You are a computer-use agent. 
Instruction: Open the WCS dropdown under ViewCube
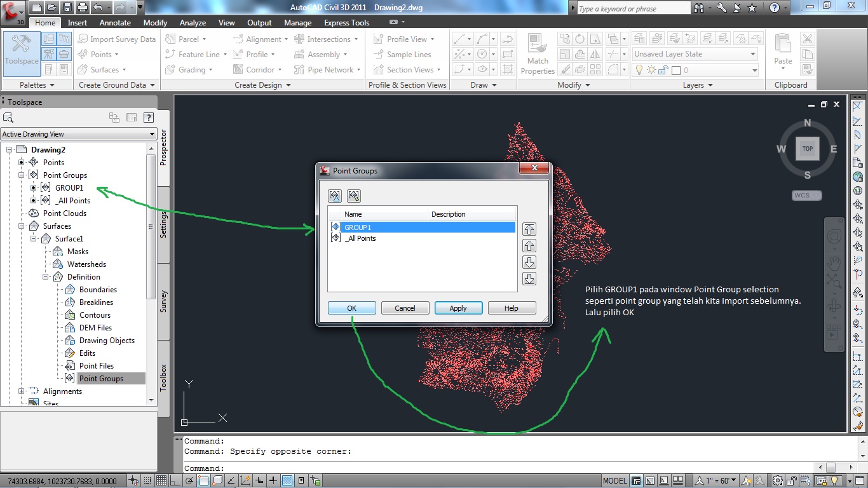click(807, 195)
